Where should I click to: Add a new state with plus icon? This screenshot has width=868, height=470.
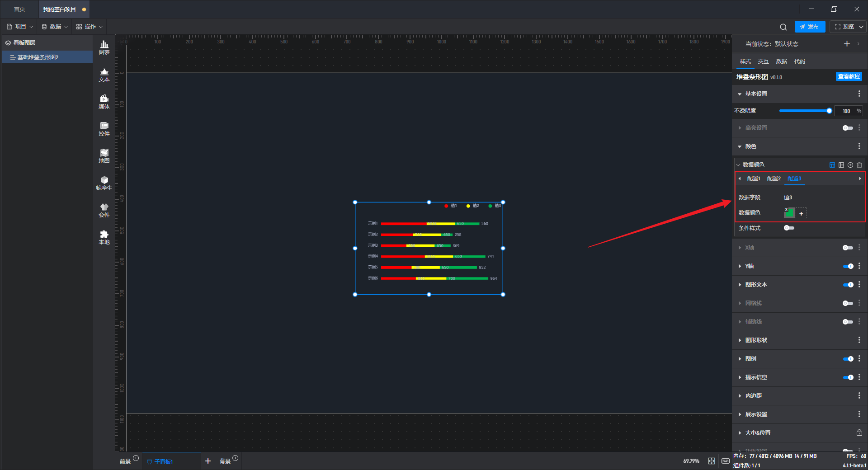(847, 44)
